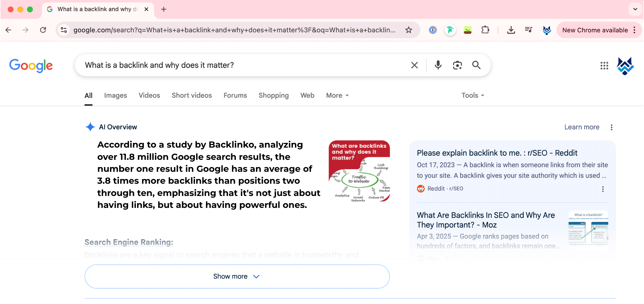Open the Downloads icon in toolbar
Screen dimensions: 644x304
point(511,30)
